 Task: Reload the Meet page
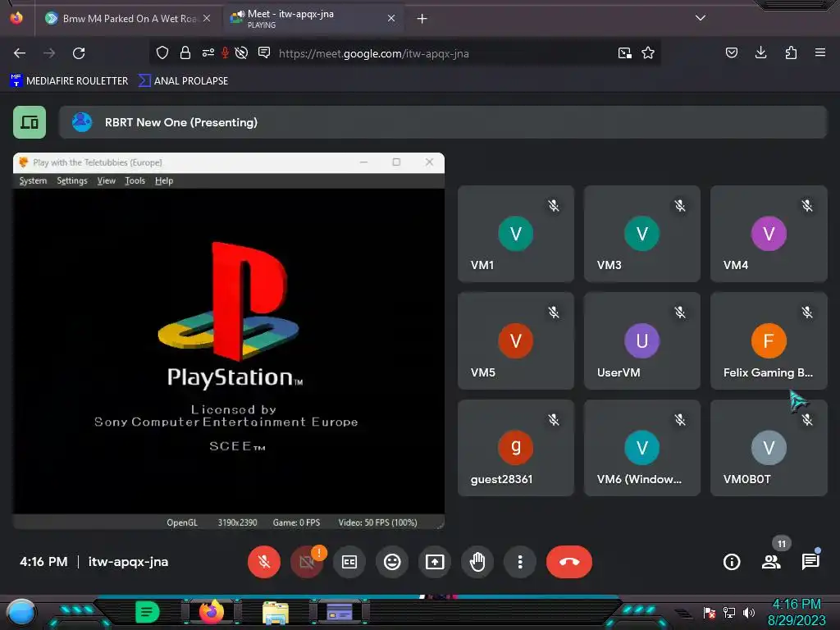point(79,53)
